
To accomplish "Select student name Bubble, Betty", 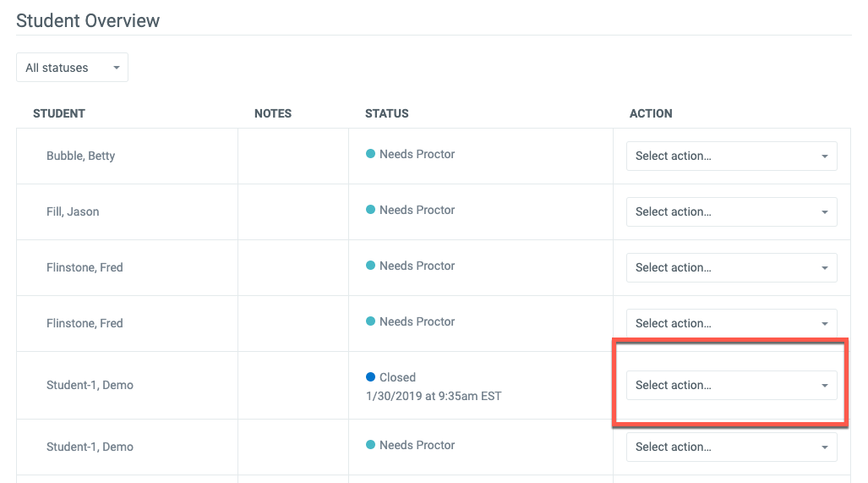I will 81,156.
